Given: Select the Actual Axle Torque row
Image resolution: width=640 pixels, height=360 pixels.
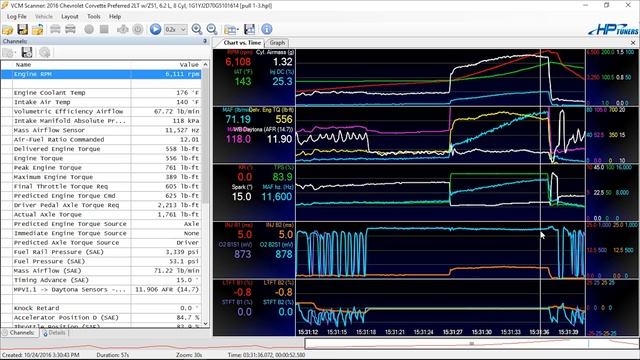Looking at the screenshot, I should [x=101, y=215].
